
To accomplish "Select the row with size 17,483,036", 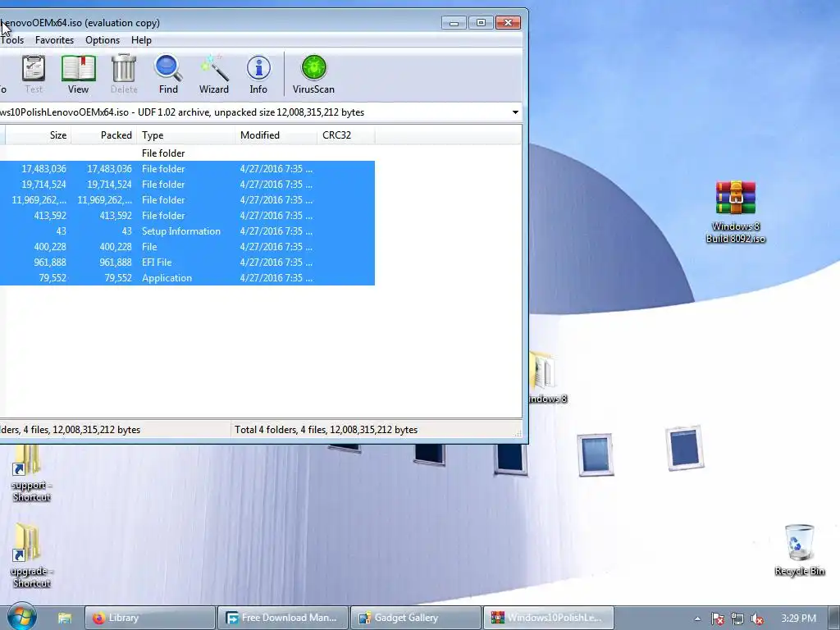I will 187,169.
